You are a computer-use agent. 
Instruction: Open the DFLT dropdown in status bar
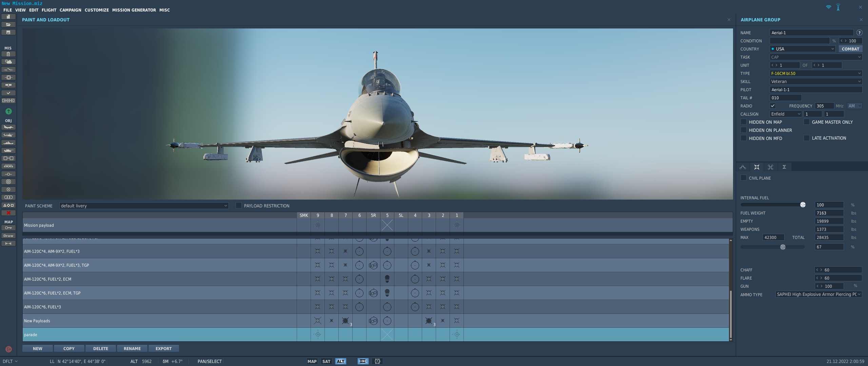[x=10, y=361]
